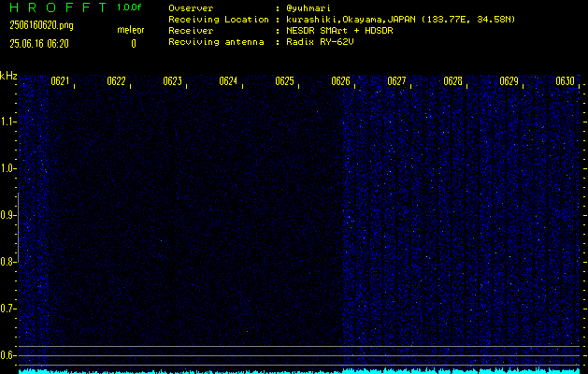Click the 0626 time marker

pos(340,81)
